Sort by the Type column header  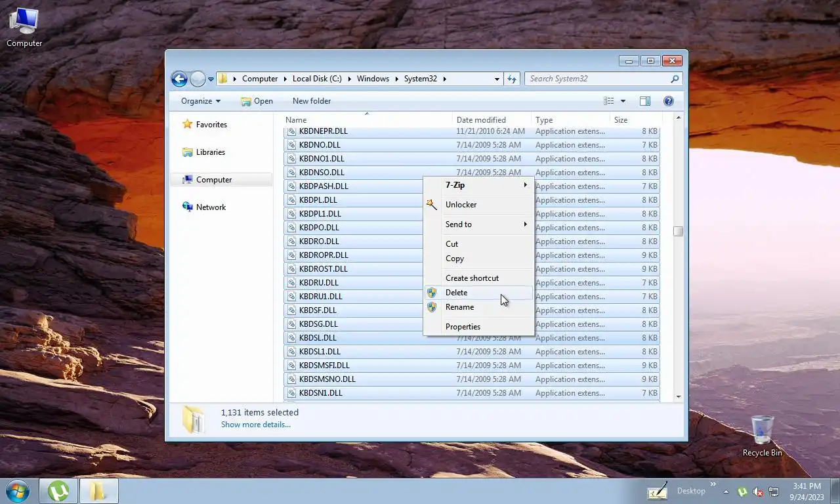click(570, 120)
